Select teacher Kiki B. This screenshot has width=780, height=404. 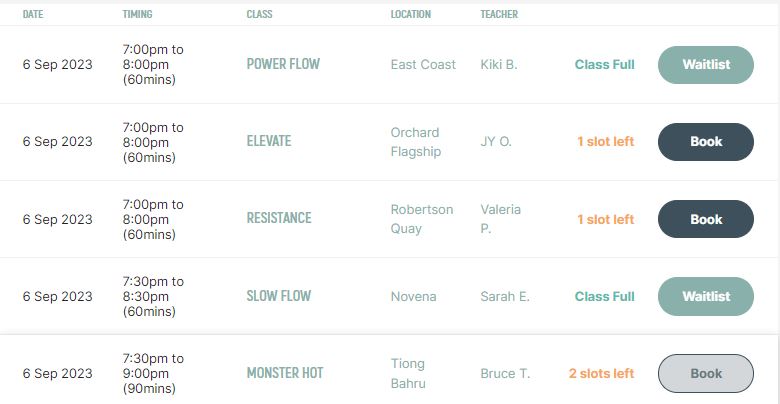(498, 65)
